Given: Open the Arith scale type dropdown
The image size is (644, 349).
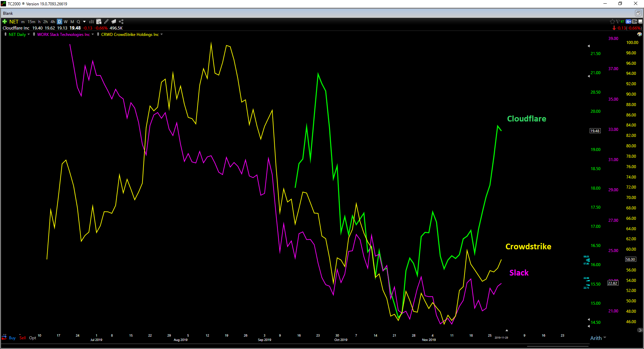Looking at the screenshot, I should (598, 338).
